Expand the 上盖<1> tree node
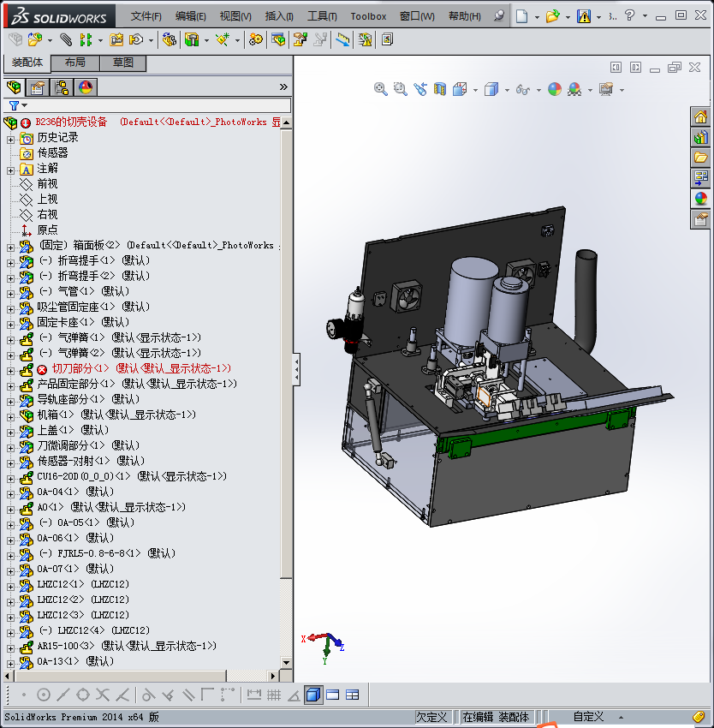The width and height of the screenshot is (714, 728). tap(10, 433)
